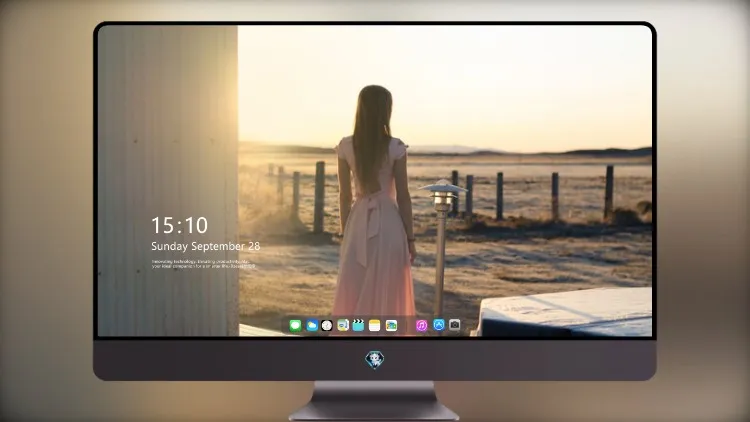Open the green Messages app in dock
Screen dimensions: 750x422
point(295,326)
